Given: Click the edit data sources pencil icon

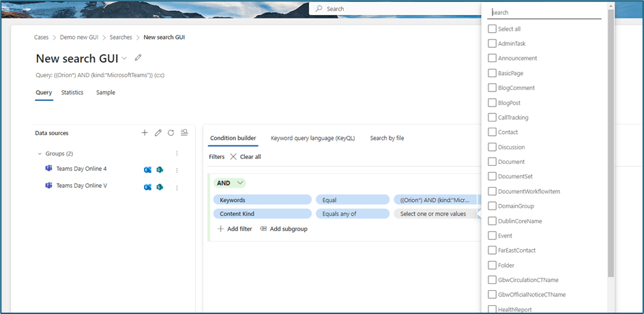Looking at the screenshot, I should [x=158, y=133].
